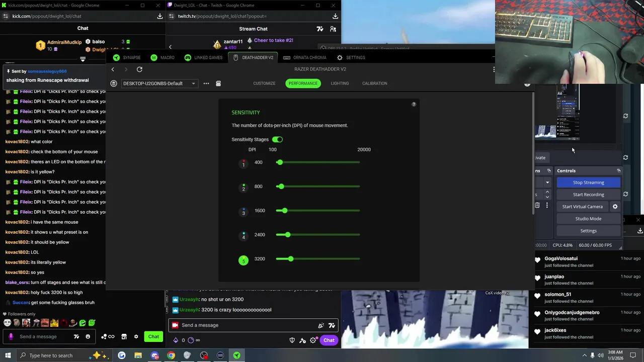Click the 1600 DPI slider handle
This screenshot has width=644, height=362.
click(285, 210)
